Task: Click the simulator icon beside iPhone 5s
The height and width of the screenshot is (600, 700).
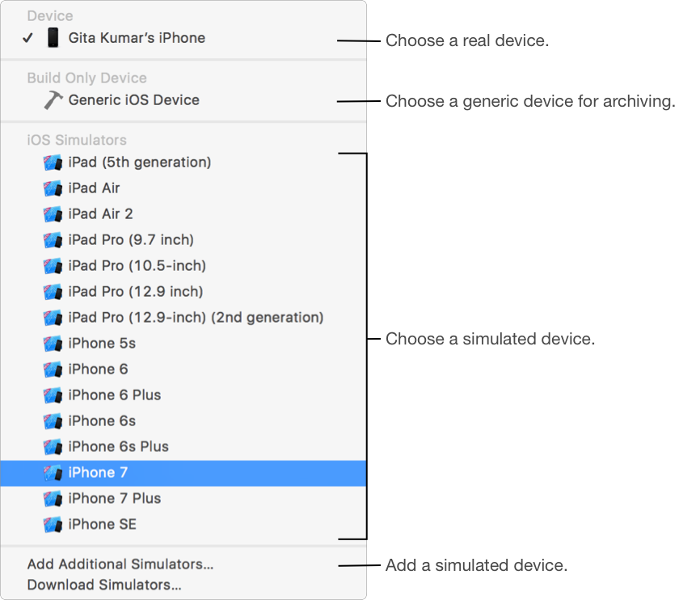Action: click(x=53, y=344)
